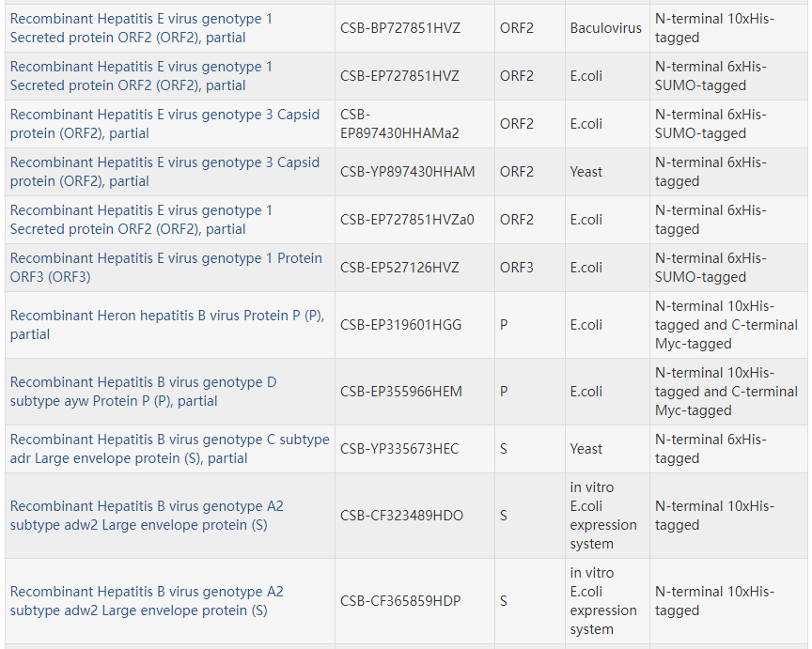Open Capsid protein link for CSB-EP897430HHAMa2

click(164, 115)
